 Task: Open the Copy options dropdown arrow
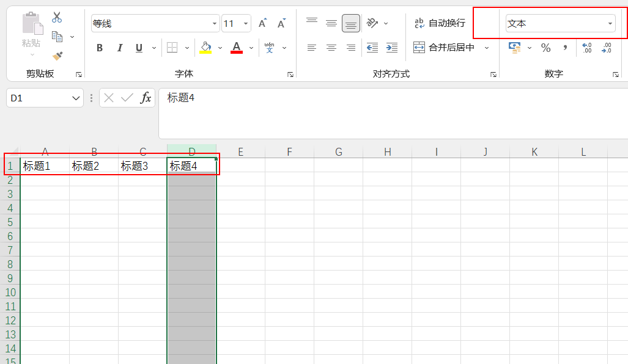click(72, 37)
